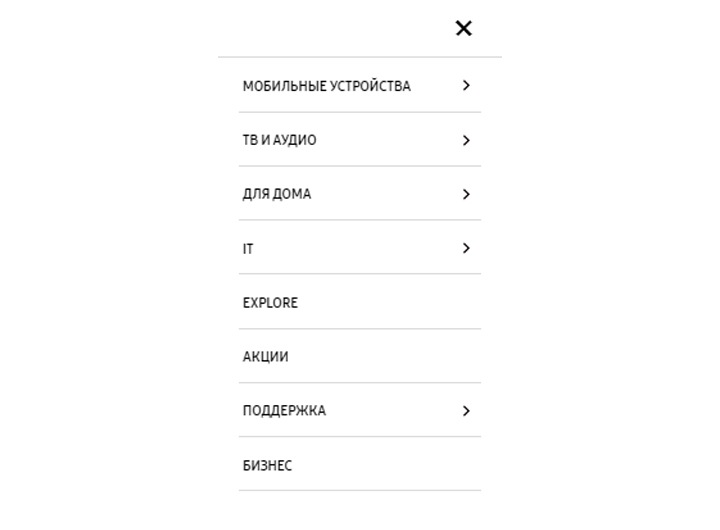The image size is (720, 530).
Task: Select the IT menu label
Action: coord(248,248)
